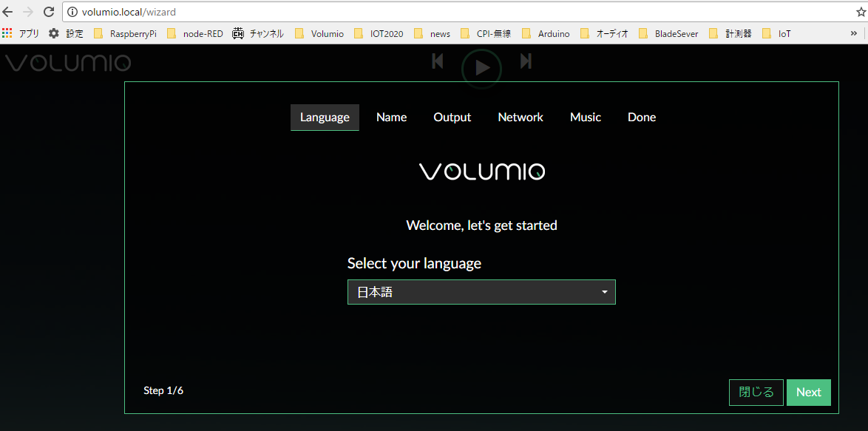The image size is (868, 431).
Task: Click the site info icon in address bar
Action: pyautogui.click(x=73, y=12)
